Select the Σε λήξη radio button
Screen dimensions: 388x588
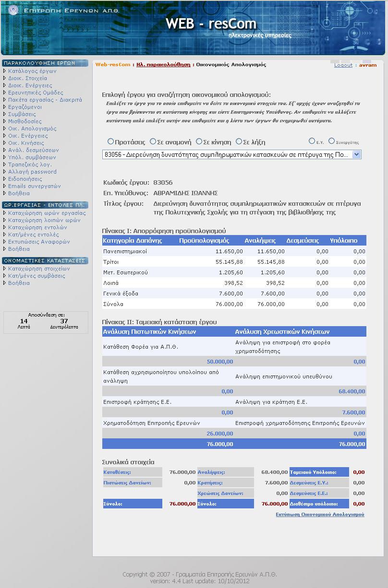(239, 141)
